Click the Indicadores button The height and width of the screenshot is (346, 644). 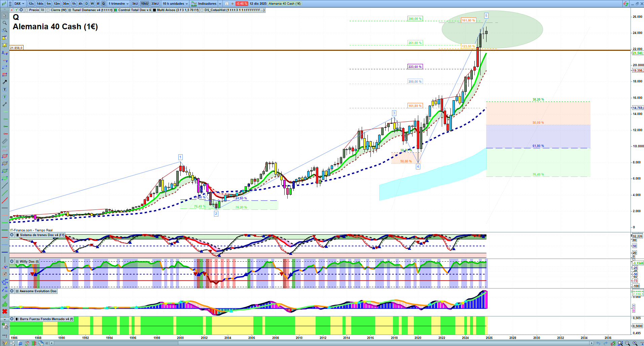tap(207, 4)
